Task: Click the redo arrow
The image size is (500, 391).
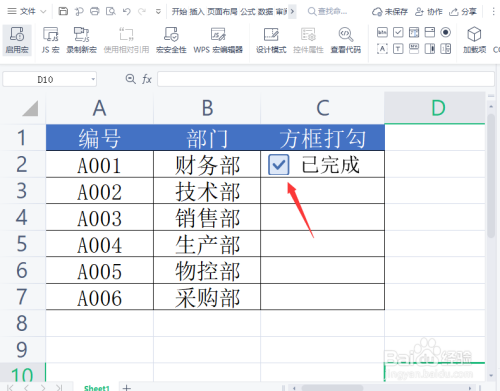Action: point(142,12)
